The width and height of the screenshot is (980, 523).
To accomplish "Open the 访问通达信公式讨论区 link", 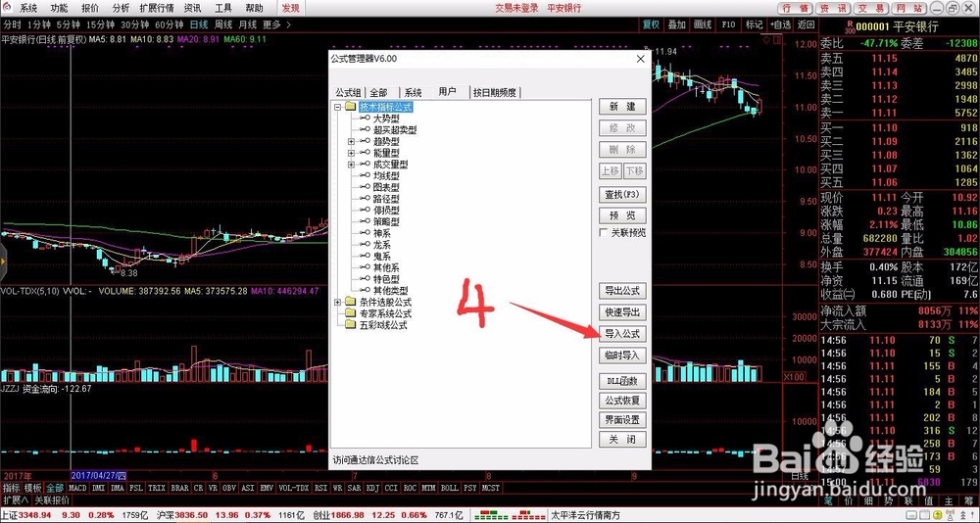I will 375,460.
